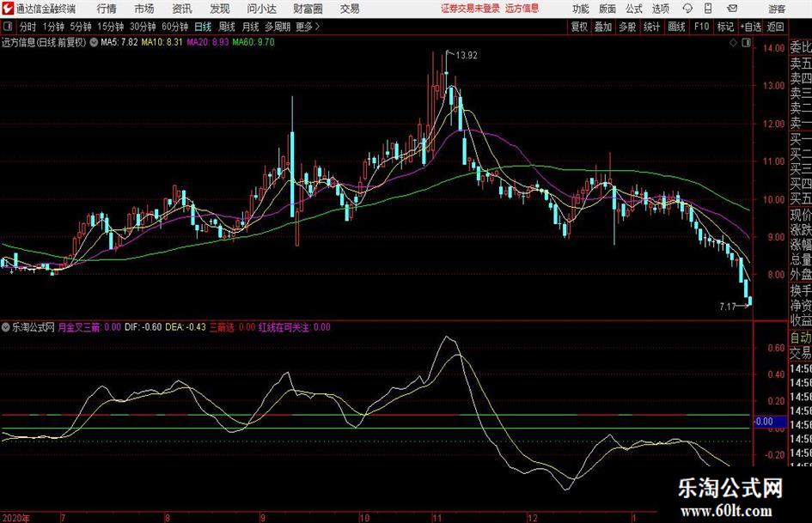
Task: Click the 叠加 overlay toolbar button
Action: (603, 27)
